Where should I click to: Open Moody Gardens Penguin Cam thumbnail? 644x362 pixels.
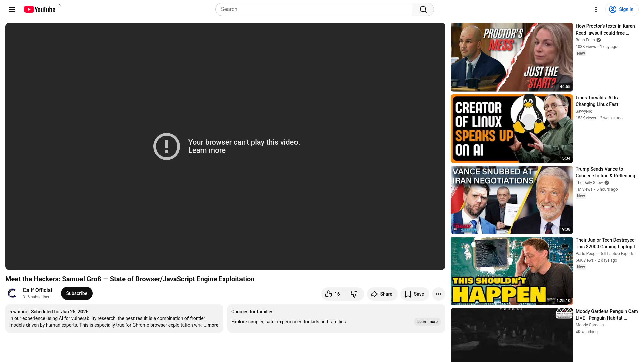point(512,335)
